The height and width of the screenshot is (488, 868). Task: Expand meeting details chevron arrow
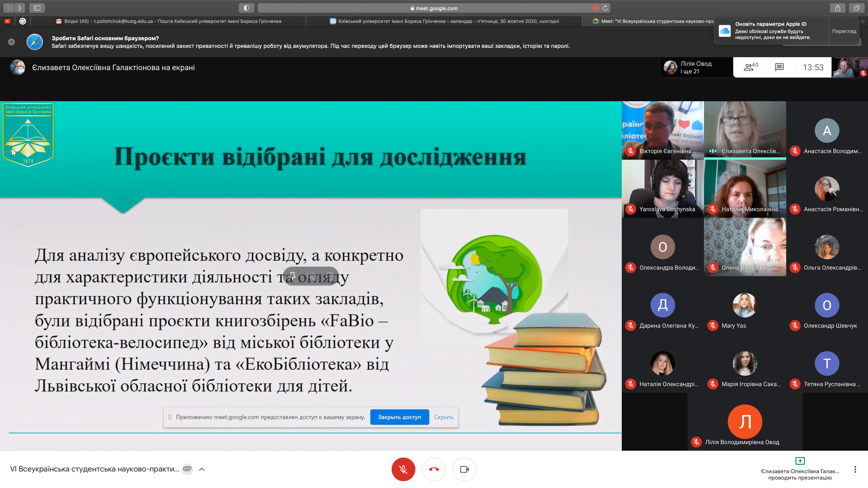coord(202,469)
